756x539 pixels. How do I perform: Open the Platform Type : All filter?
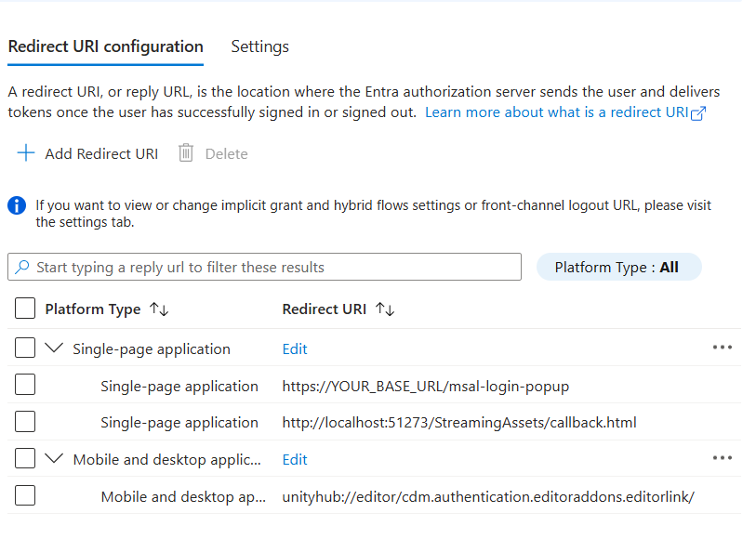[618, 268]
